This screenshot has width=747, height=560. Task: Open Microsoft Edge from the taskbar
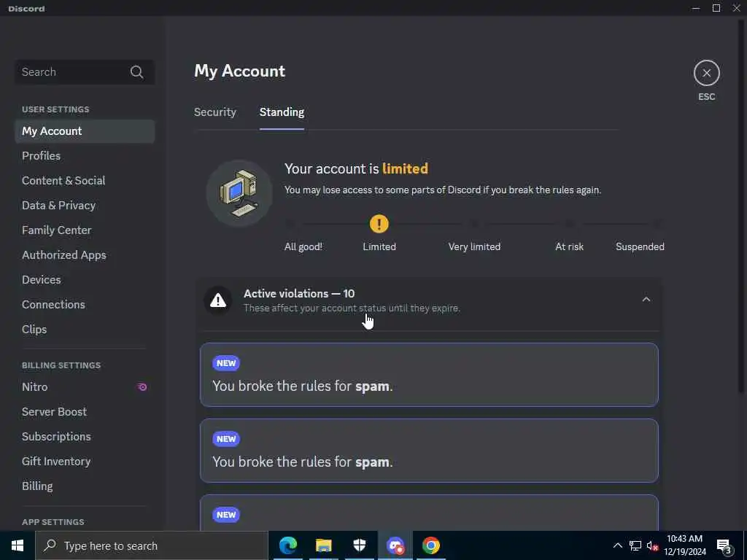tap(287, 545)
